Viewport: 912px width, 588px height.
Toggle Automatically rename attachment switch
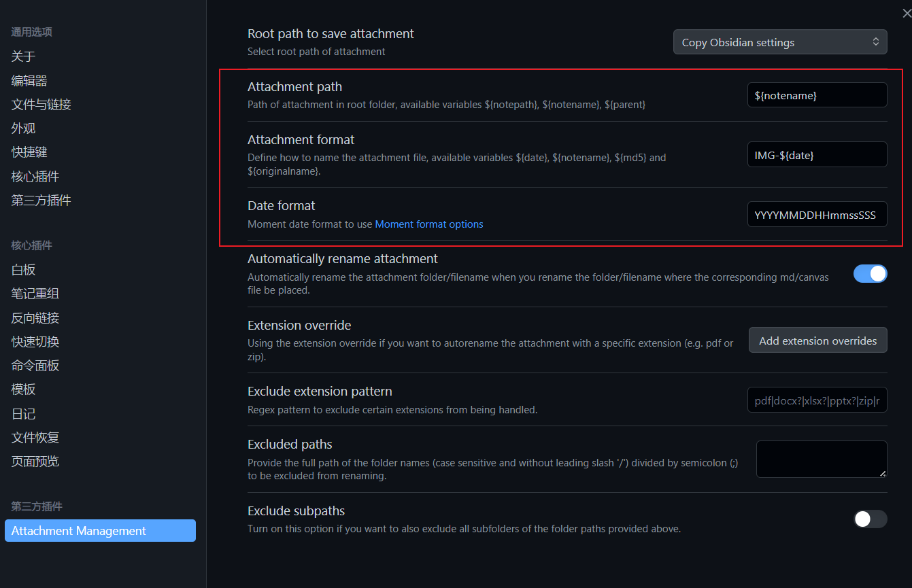pos(870,273)
